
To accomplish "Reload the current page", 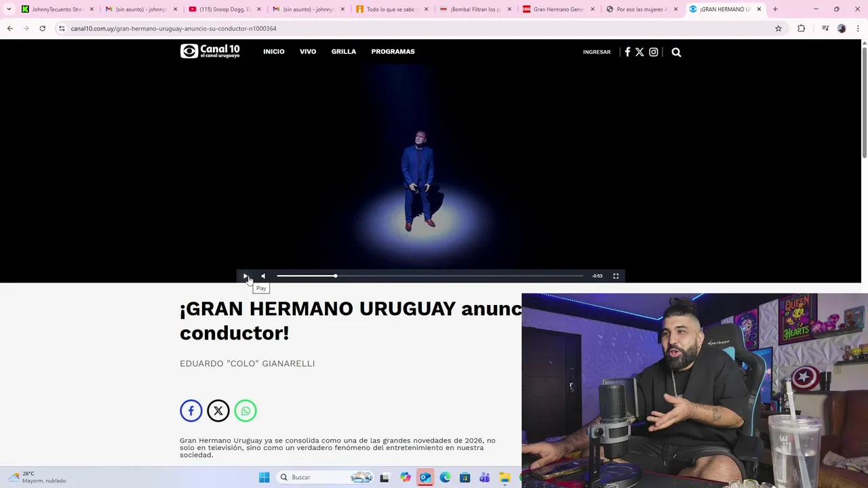I will 42,28.
